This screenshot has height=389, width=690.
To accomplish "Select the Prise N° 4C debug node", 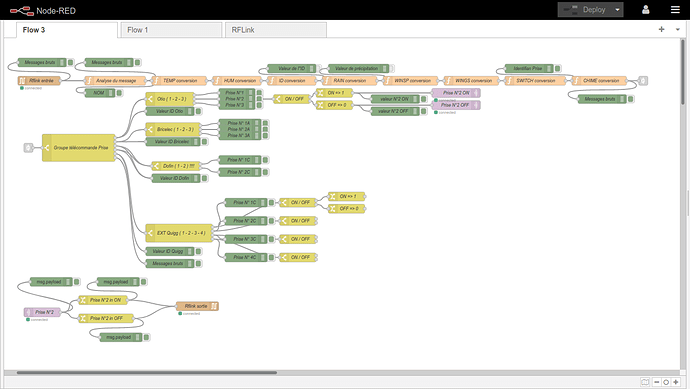I will 246,257.
